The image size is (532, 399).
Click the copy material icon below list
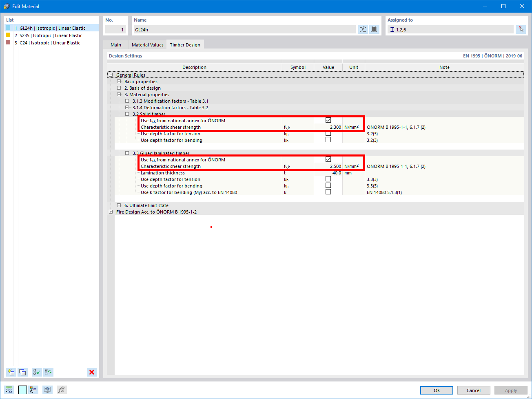coord(23,372)
